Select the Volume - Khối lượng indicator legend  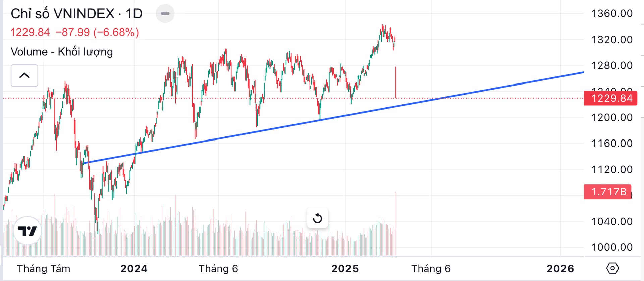(x=62, y=52)
